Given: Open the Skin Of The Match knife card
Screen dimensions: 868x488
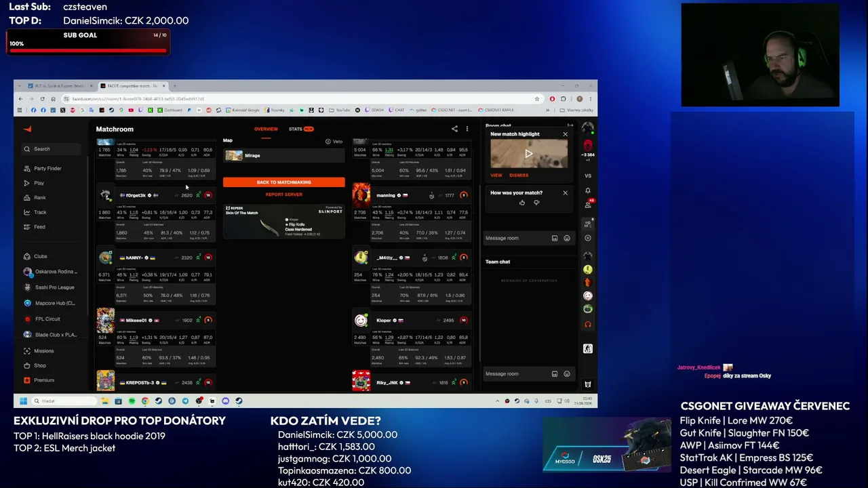Looking at the screenshot, I should (x=283, y=222).
